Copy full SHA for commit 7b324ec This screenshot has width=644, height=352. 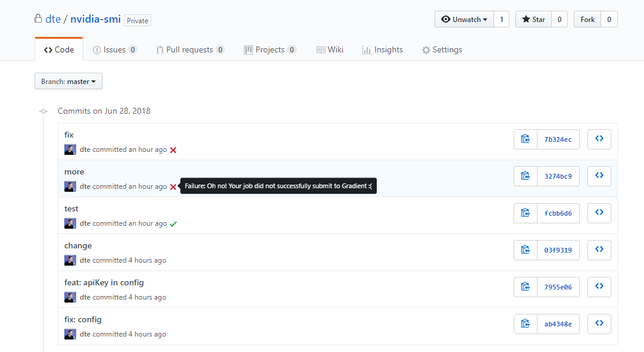pyautogui.click(x=526, y=139)
